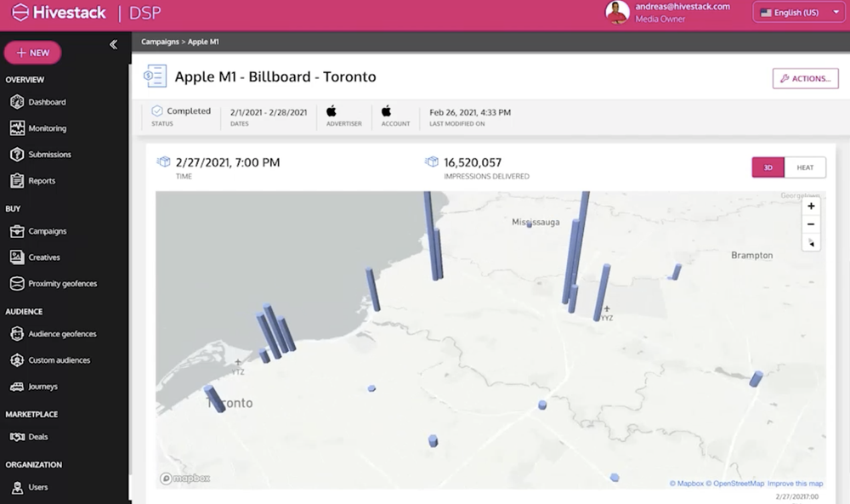Open the ACTIONS... menu
Viewport: 850px width, 504px height.
click(x=806, y=78)
